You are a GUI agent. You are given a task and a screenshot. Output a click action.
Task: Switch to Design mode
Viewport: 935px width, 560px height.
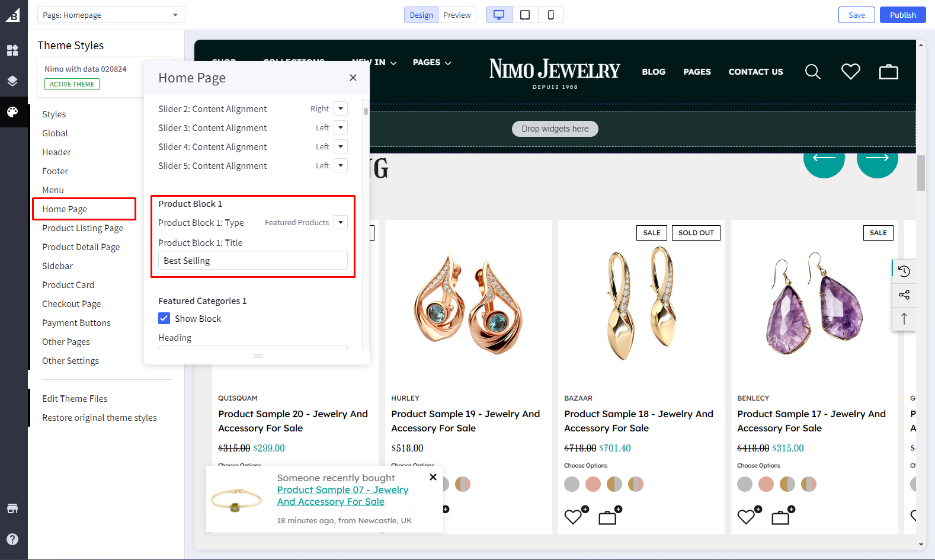coord(421,15)
